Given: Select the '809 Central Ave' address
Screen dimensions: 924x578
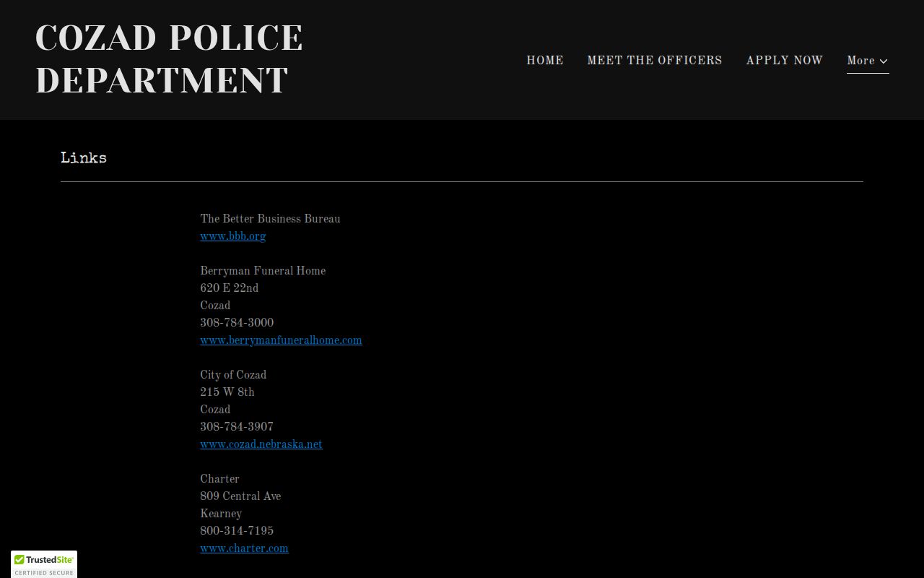Looking at the screenshot, I should pyautogui.click(x=240, y=496).
